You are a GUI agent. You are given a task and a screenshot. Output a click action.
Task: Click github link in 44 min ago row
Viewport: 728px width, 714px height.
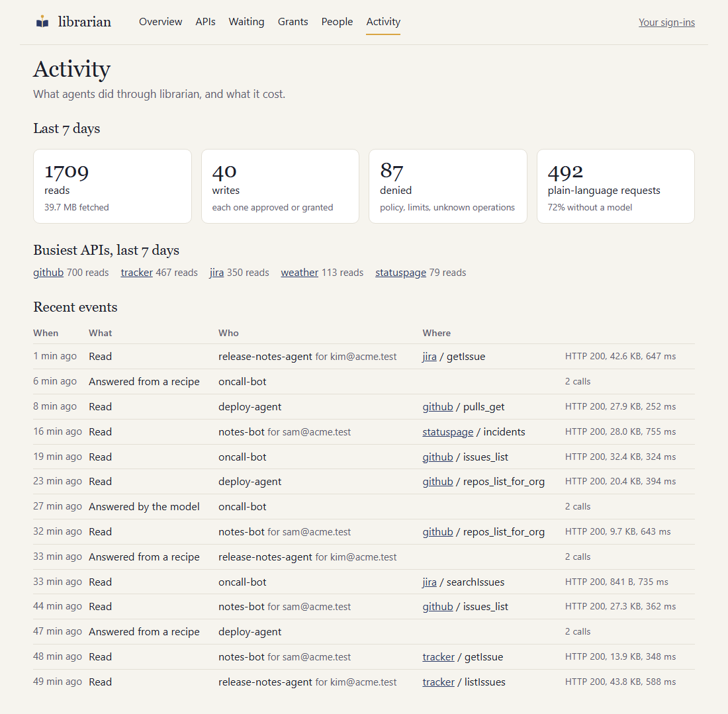click(x=438, y=606)
